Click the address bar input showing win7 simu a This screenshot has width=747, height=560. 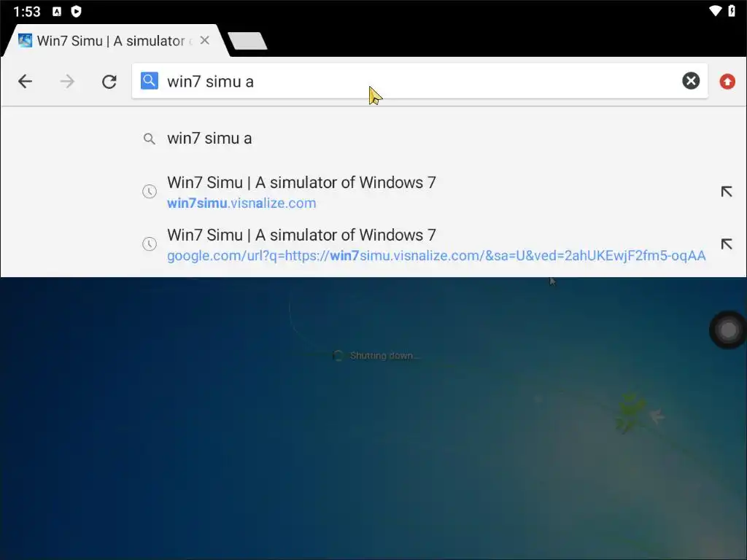pyautogui.click(x=419, y=82)
